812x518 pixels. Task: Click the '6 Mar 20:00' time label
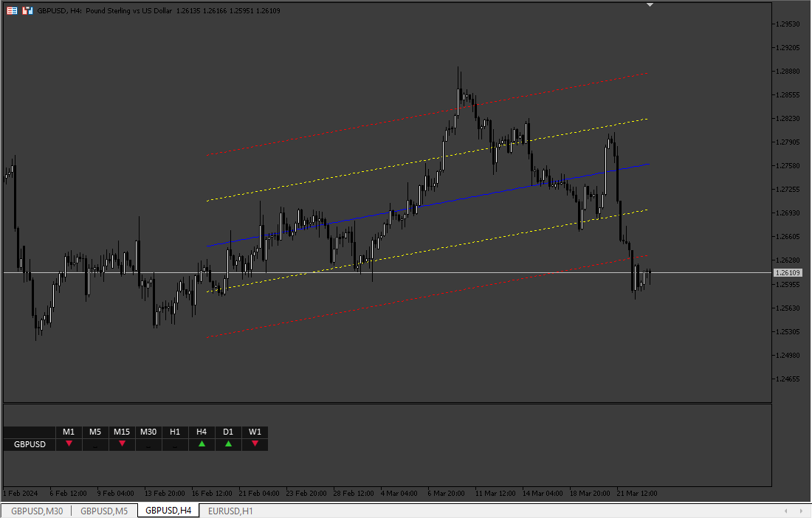[446, 493]
